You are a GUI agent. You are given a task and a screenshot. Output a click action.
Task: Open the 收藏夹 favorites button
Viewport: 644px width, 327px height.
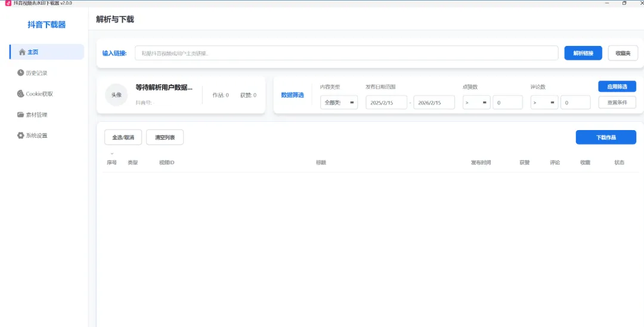pos(623,53)
